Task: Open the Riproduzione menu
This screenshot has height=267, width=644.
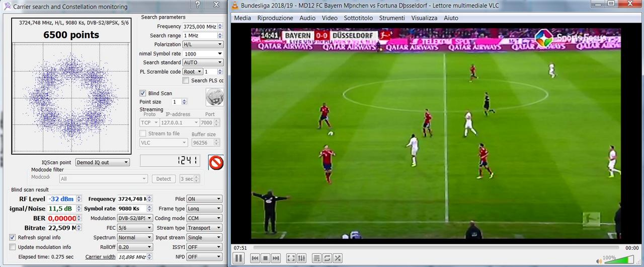Action: pyautogui.click(x=275, y=18)
